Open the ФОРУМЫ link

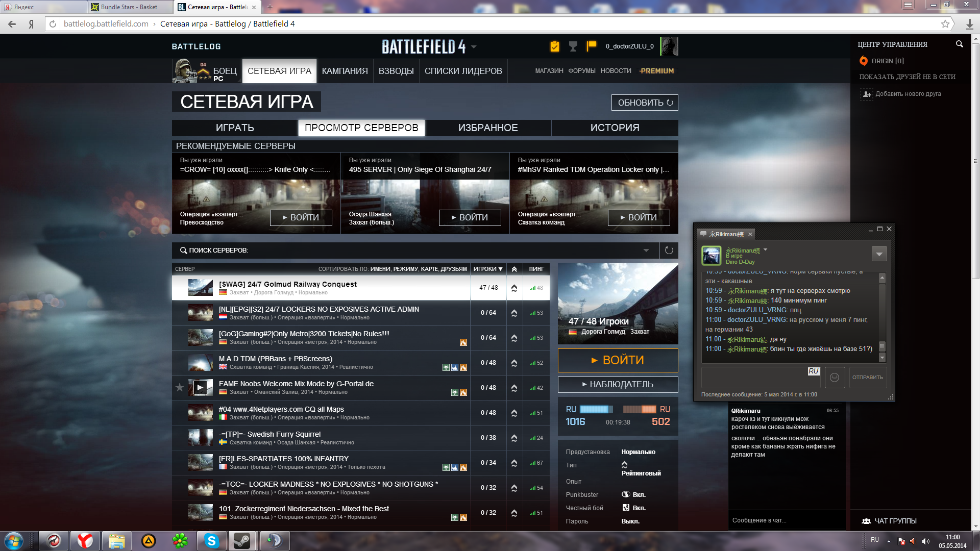(582, 71)
